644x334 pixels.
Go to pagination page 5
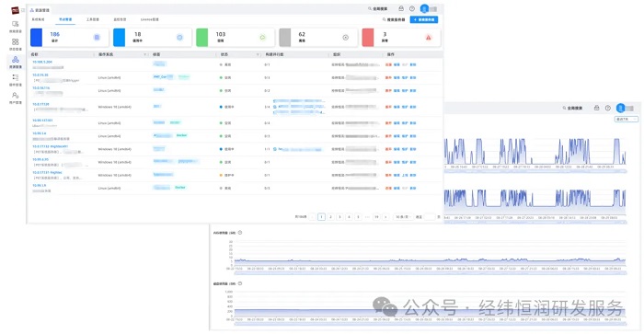pyautogui.click(x=358, y=217)
